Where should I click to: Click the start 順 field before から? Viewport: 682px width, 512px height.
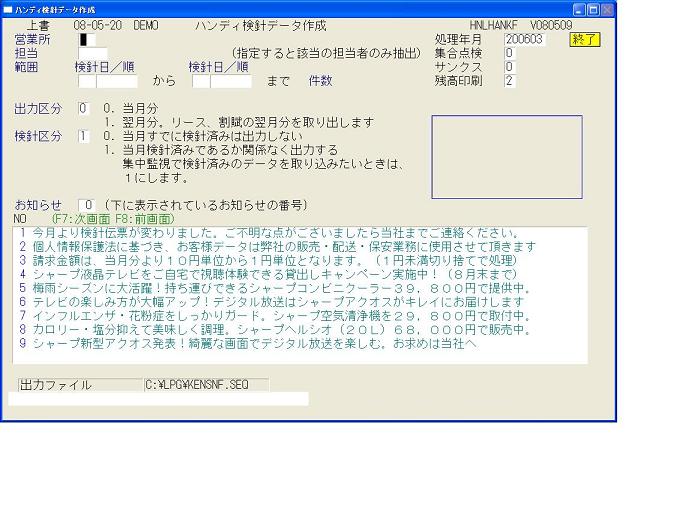117,81
